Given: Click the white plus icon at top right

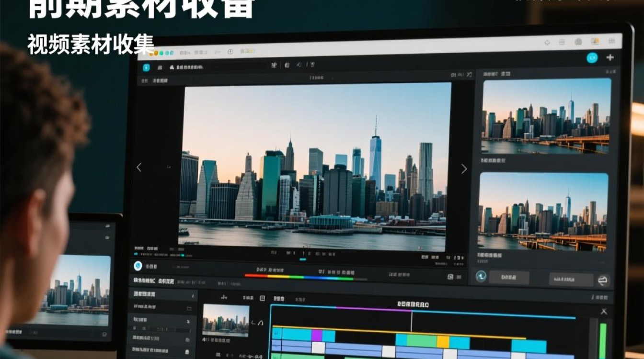Looking at the screenshot, I should click(610, 57).
